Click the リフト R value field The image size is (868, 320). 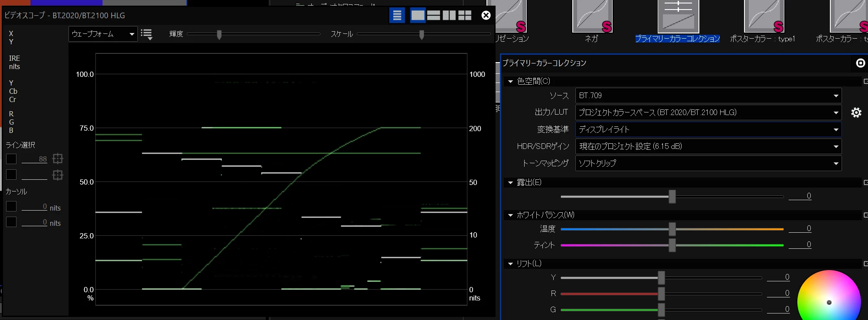tap(778, 293)
